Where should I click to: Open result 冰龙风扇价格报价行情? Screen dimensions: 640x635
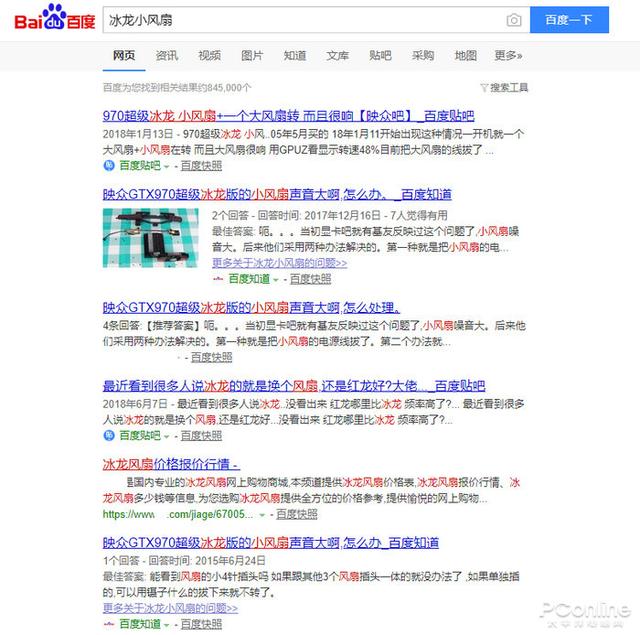click(x=171, y=464)
